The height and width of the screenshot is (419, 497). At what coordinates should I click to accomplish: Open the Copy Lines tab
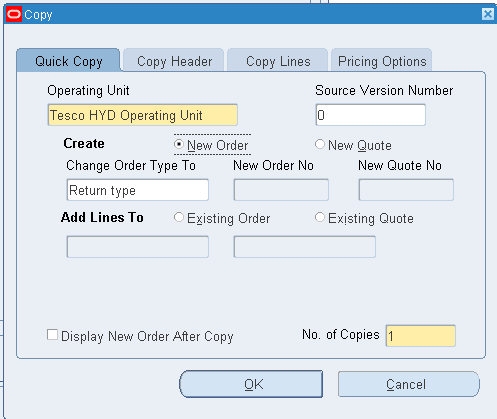pyautogui.click(x=278, y=61)
